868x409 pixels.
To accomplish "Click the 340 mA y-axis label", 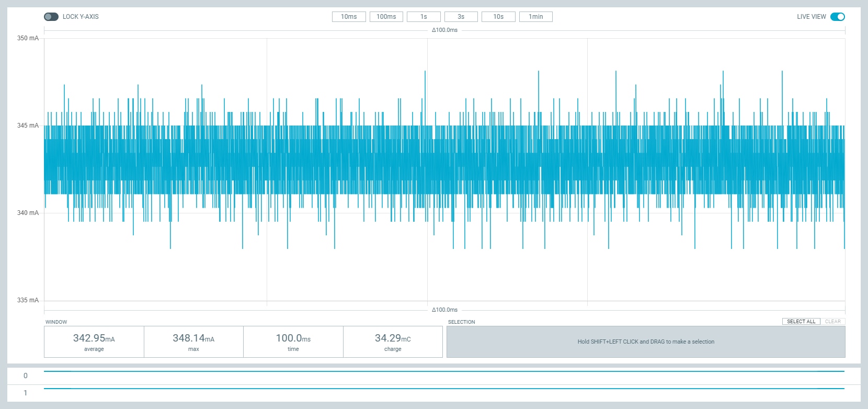I will tap(28, 213).
